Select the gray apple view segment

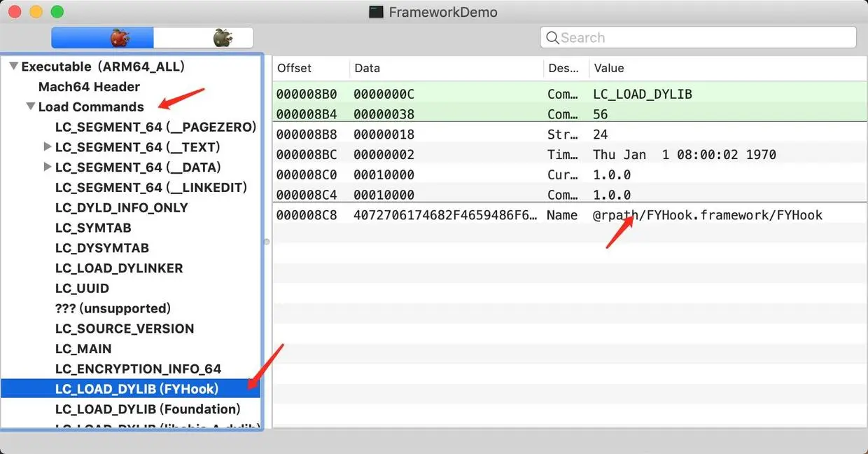click(x=204, y=38)
